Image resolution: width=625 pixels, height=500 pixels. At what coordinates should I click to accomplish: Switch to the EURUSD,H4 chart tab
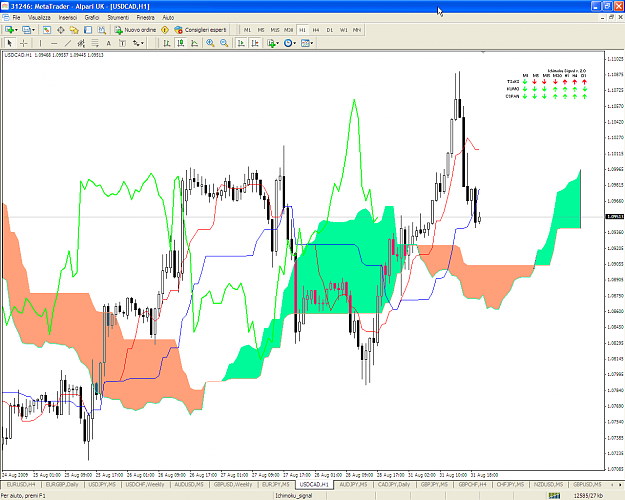[x=21, y=484]
